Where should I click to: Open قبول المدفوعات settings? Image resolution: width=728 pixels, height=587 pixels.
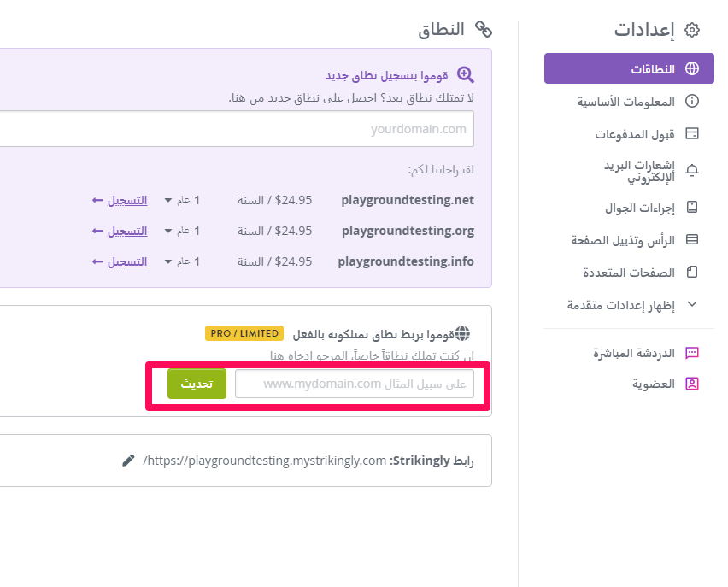(x=646, y=134)
